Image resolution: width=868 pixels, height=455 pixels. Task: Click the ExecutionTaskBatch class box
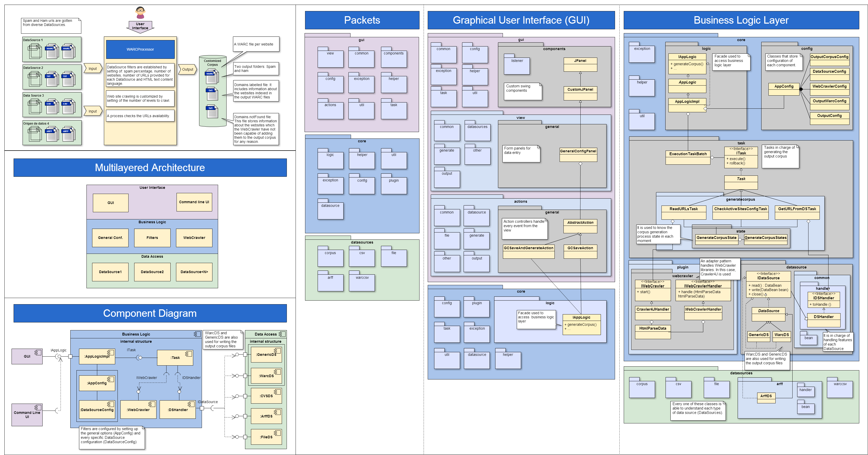pos(688,157)
